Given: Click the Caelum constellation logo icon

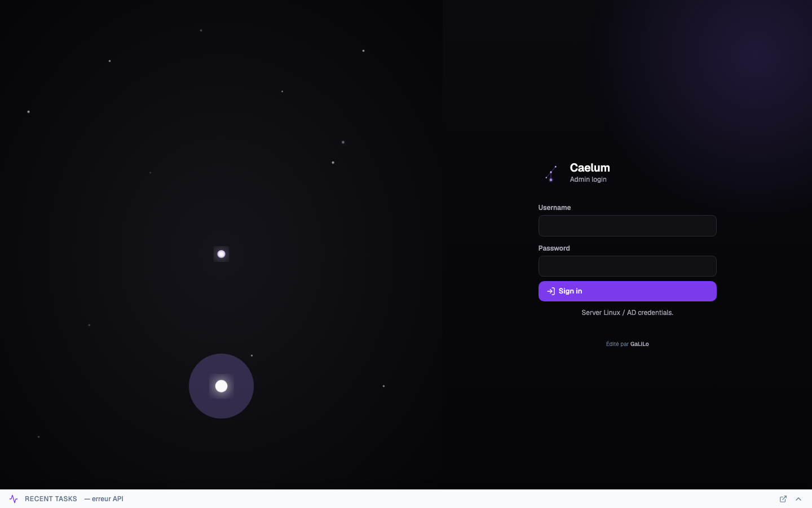Looking at the screenshot, I should (x=551, y=173).
